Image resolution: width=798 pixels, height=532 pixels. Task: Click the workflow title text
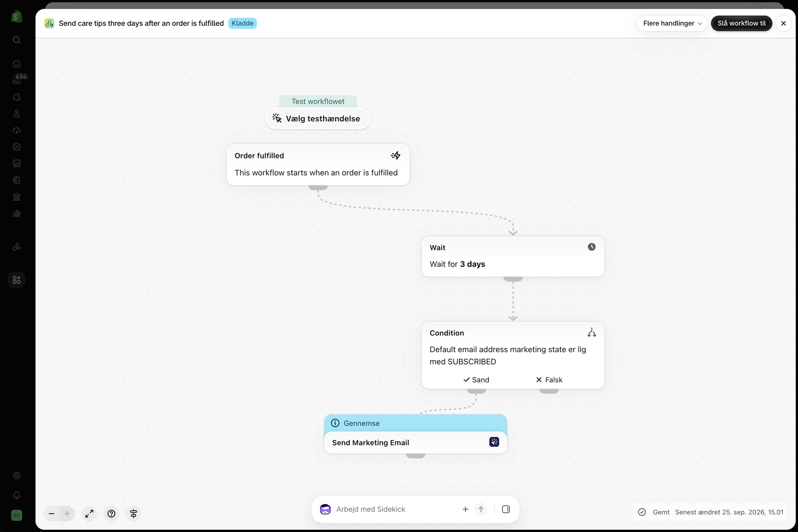pyautogui.click(x=141, y=23)
